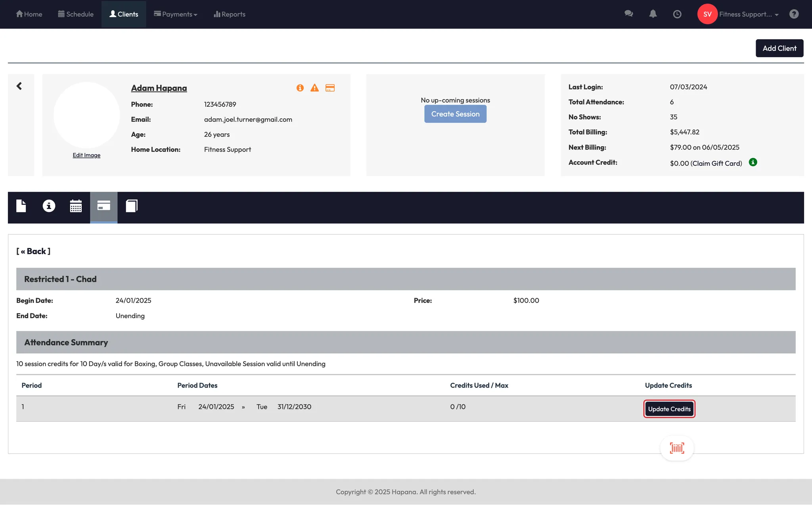
Task: Click green info icon beside Account Credit
Action: 753,162
